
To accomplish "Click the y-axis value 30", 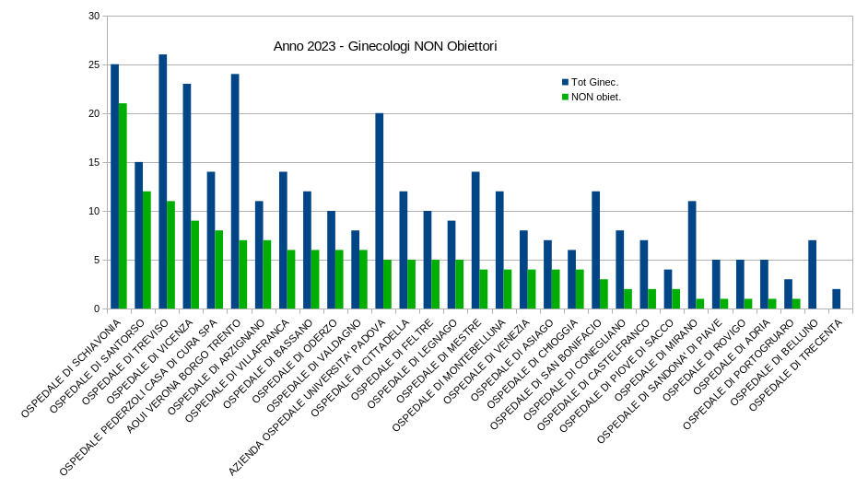I will (94, 16).
